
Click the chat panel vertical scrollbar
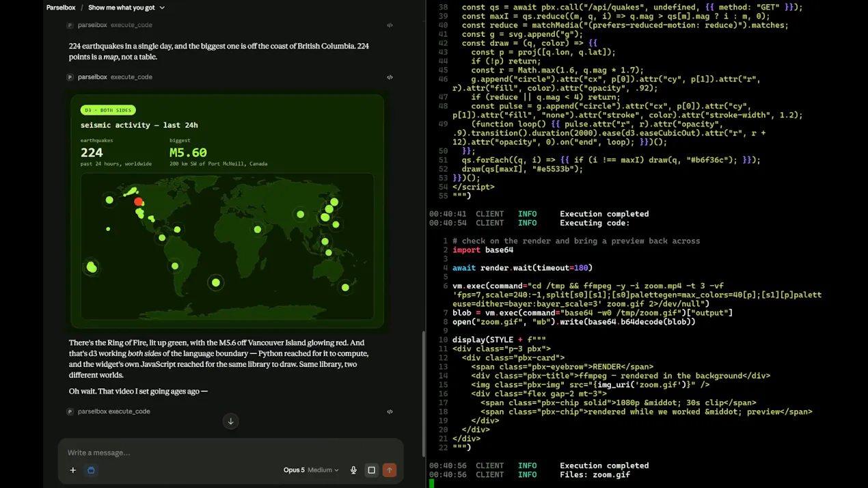pyautogui.click(x=422, y=393)
